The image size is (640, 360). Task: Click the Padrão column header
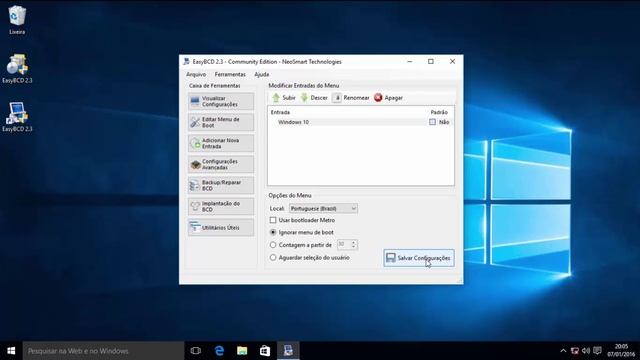coord(439,112)
